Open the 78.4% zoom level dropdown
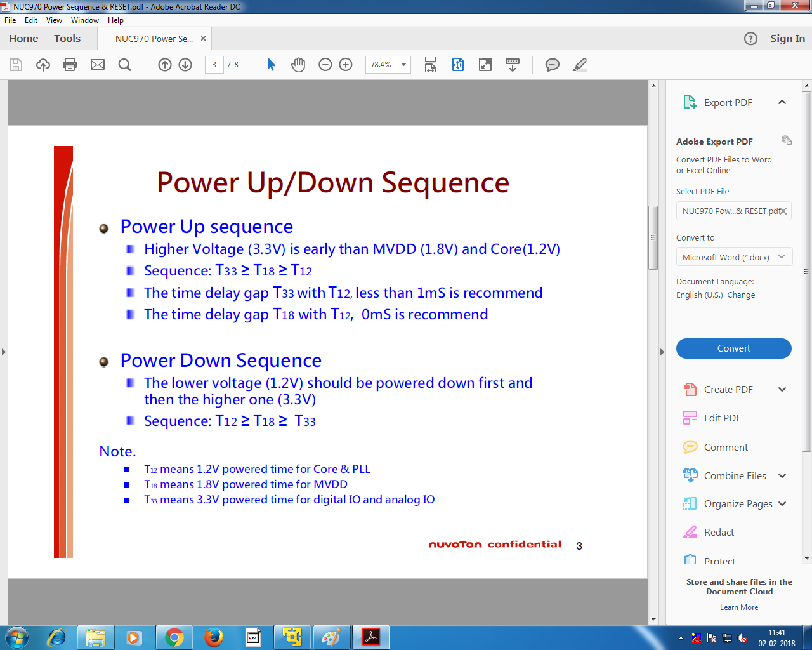The height and width of the screenshot is (650, 812). 403,65
